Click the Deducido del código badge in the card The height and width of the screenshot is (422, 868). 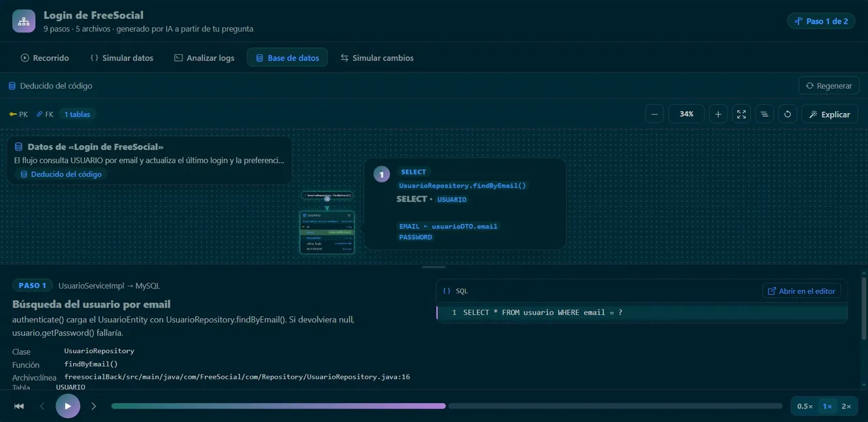[61, 174]
